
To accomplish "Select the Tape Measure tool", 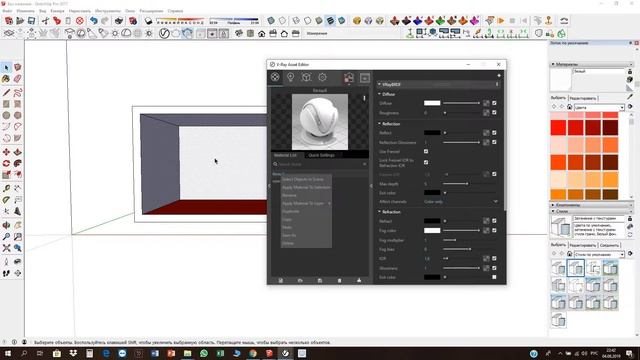I will tap(6, 188).
